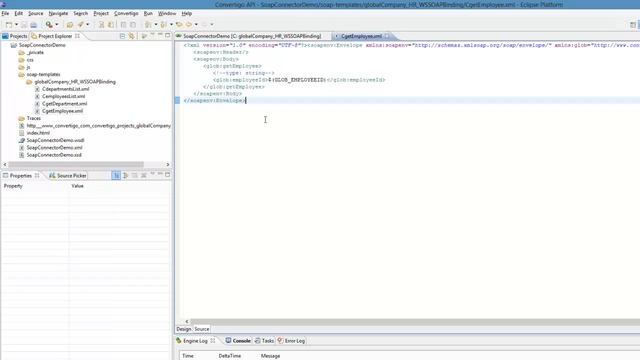Select CgetEmployee.xml in Project Explorer
This screenshot has height=360, width=640.
coord(62,111)
